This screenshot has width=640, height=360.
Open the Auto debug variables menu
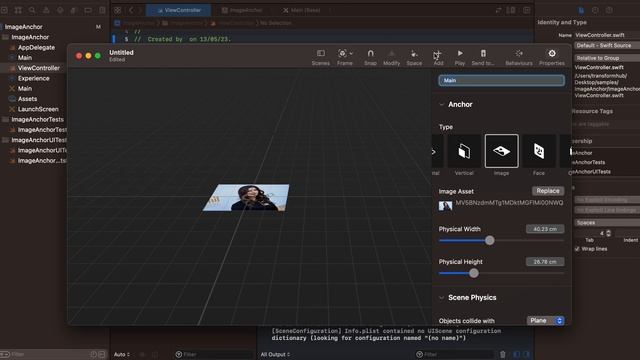pyautogui.click(x=122, y=354)
